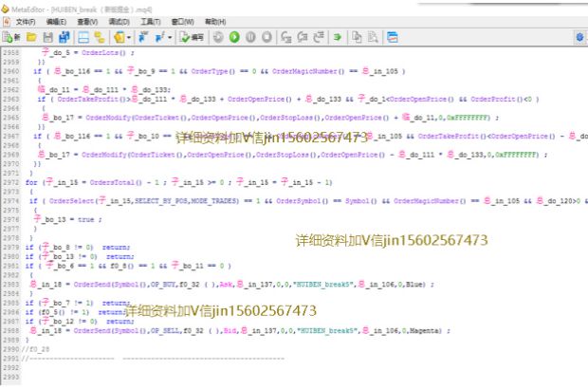
Task: Toggle the Toolbox panel button
Action: 99,37
